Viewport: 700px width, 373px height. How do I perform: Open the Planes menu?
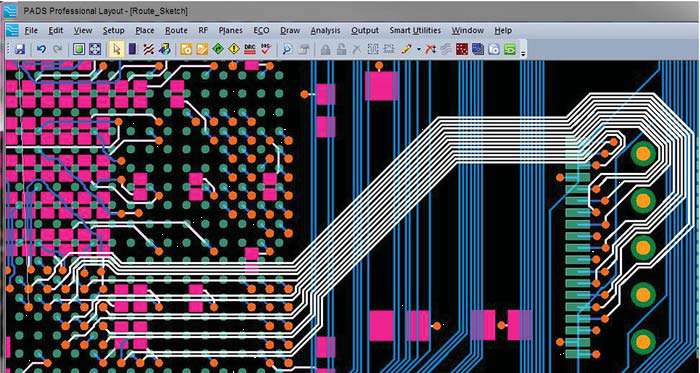(x=230, y=30)
